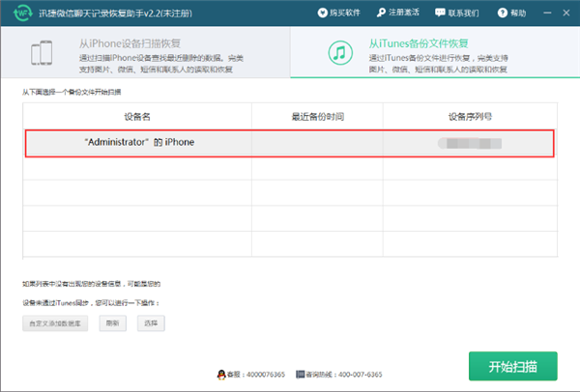Click the 联系我们 chat bubble icon

point(441,13)
